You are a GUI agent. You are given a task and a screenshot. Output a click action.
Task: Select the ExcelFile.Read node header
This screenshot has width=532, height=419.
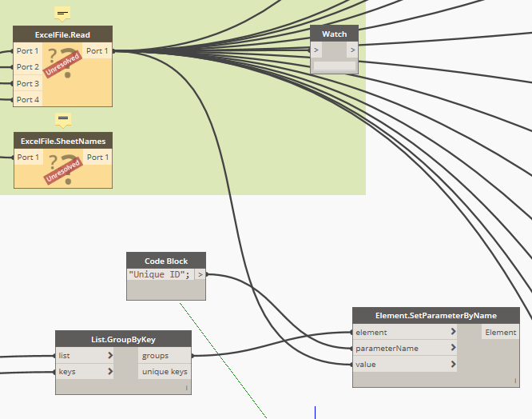point(63,34)
